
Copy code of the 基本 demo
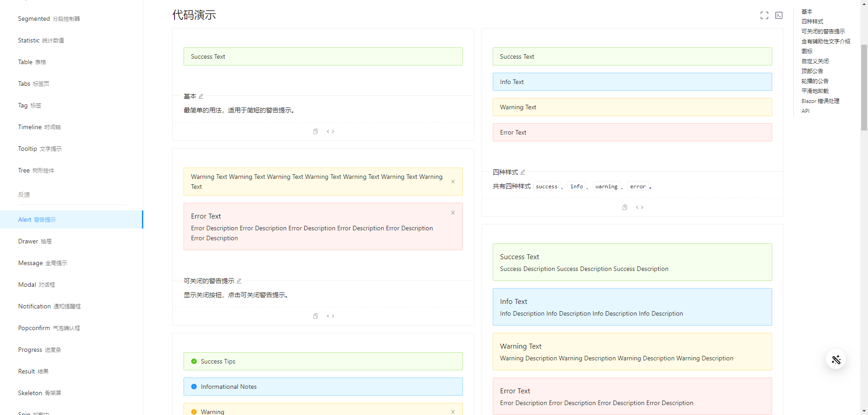pyautogui.click(x=316, y=131)
